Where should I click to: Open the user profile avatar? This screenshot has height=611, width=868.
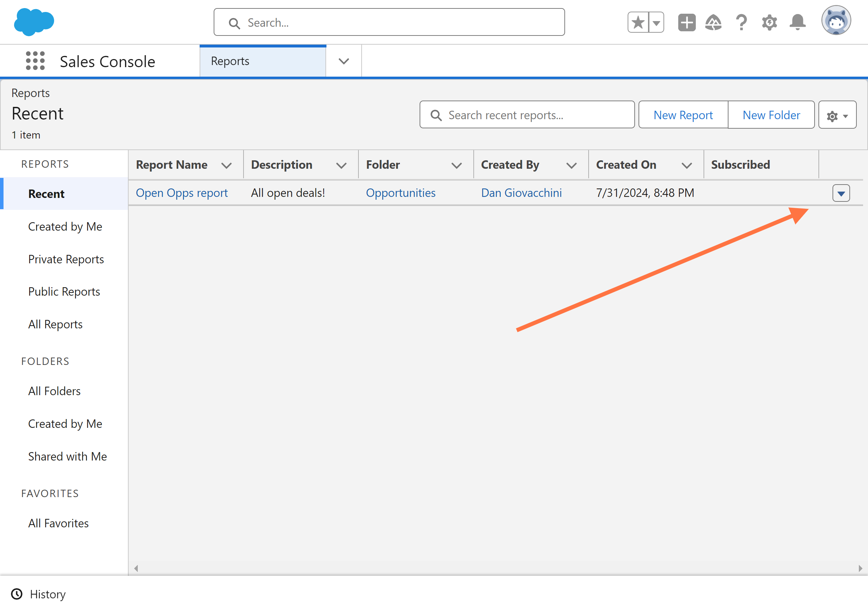coord(836,20)
